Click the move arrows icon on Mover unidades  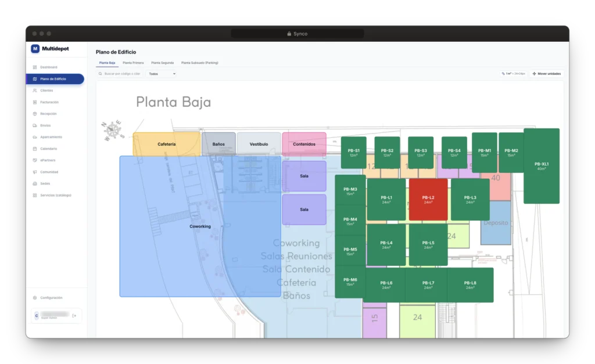pyautogui.click(x=535, y=74)
